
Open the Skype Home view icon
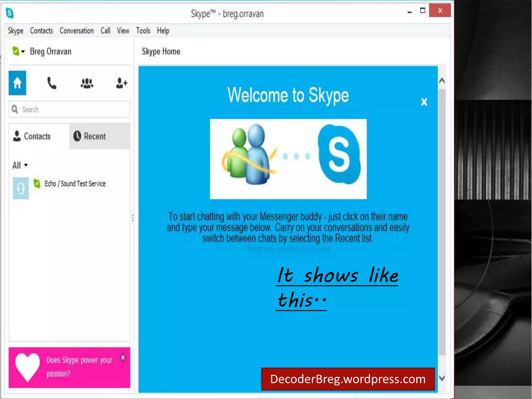pyautogui.click(x=17, y=83)
